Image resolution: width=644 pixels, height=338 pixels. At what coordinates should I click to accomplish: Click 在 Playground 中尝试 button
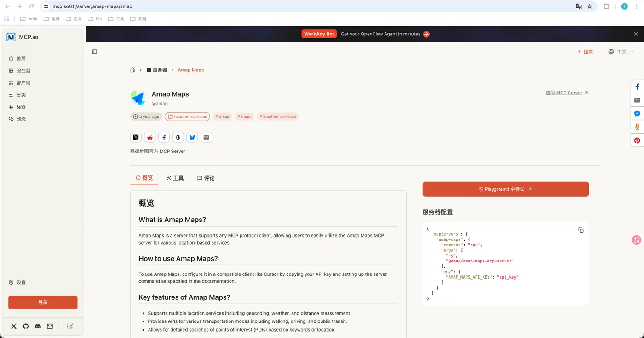506,189
